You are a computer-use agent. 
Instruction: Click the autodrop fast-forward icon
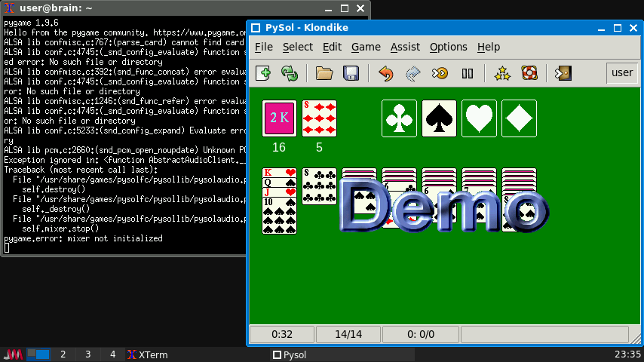tap(440, 74)
